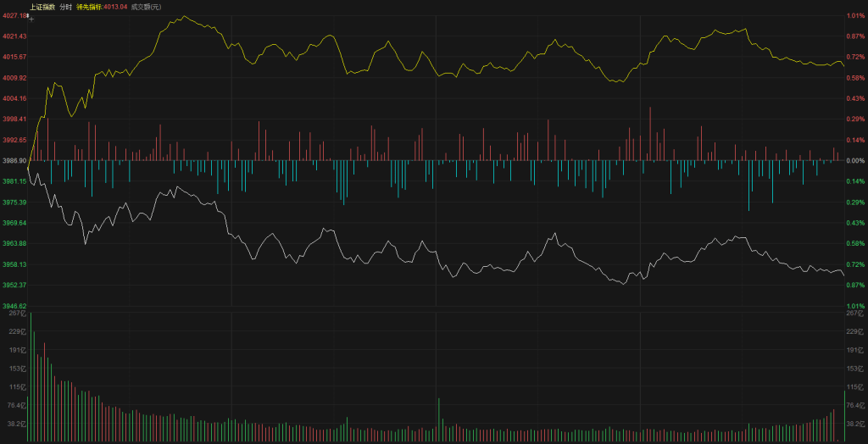The image size is (868, 444).
Task: Click the 0.00% right axis label
Action: (855, 160)
